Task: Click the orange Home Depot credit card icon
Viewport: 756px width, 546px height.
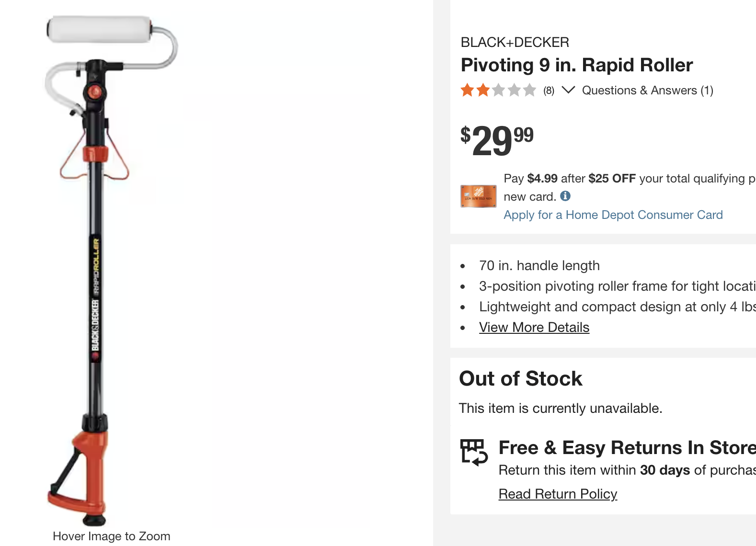Action: click(x=478, y=196)
